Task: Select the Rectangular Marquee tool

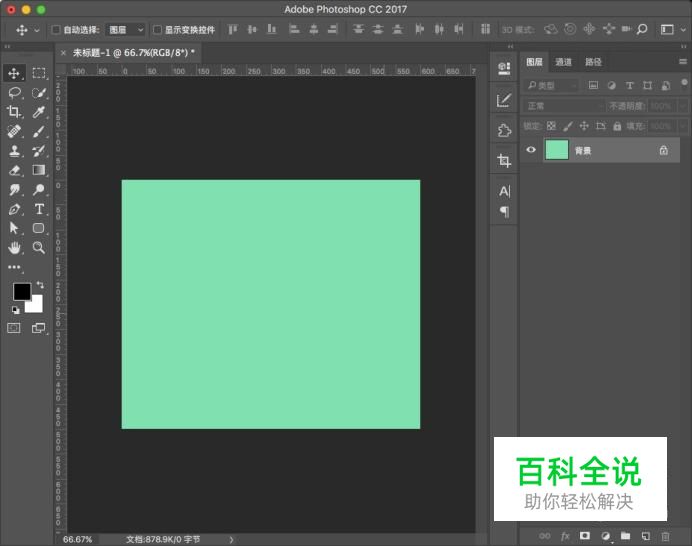Action: pos(39,73)
